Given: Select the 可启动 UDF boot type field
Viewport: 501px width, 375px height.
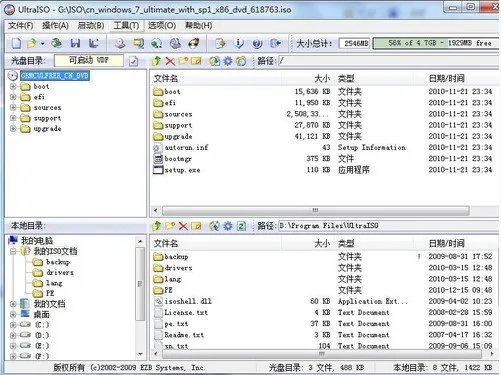Looking at the screenshot, I should click(89, 60).
